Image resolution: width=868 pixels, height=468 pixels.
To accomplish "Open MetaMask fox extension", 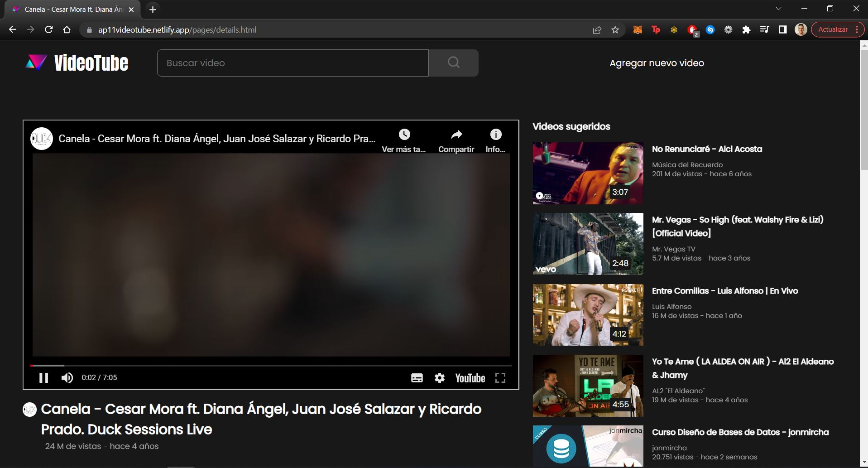I will (638, 30).
